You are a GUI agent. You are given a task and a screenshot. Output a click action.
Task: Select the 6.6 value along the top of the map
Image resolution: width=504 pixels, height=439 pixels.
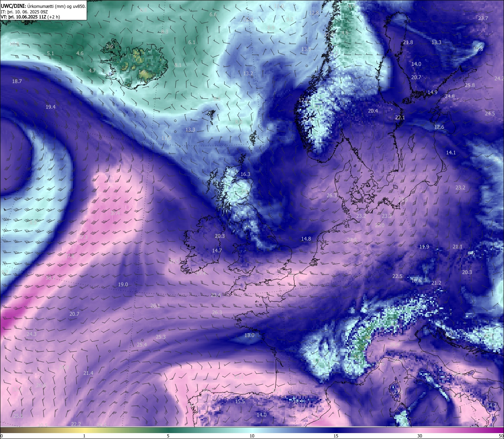[213, 14]
